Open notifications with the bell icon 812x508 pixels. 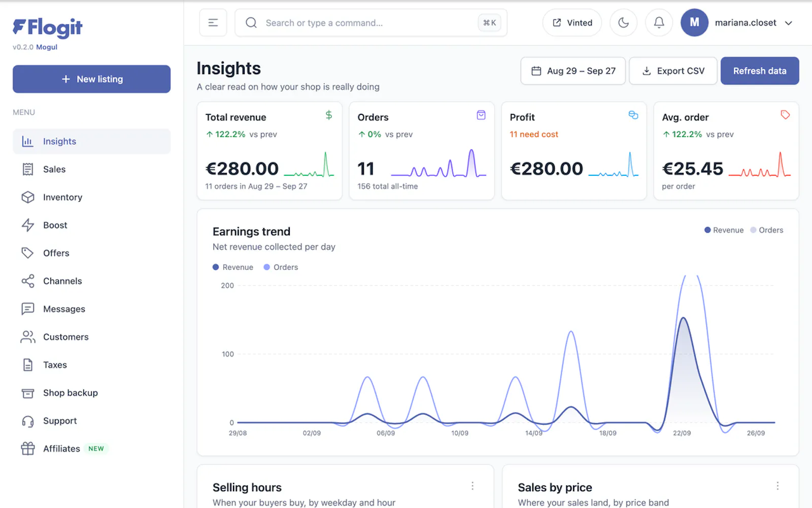click(x=659, y=23)
